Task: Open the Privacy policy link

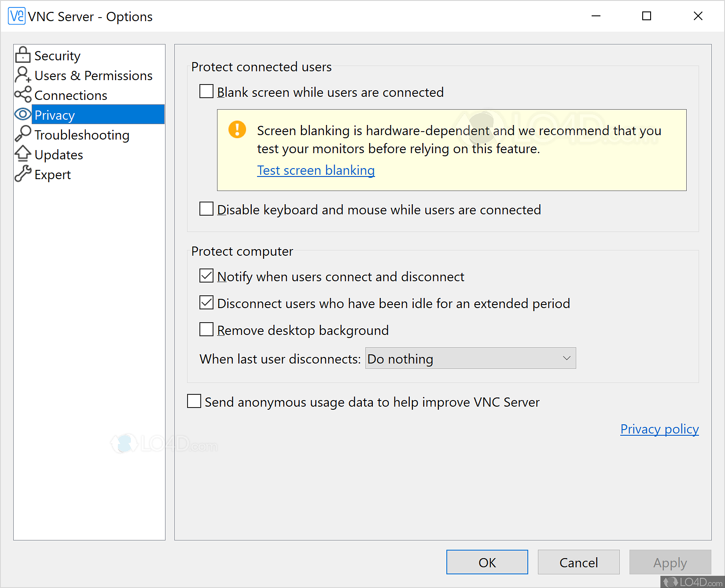Action: point(659,429)
